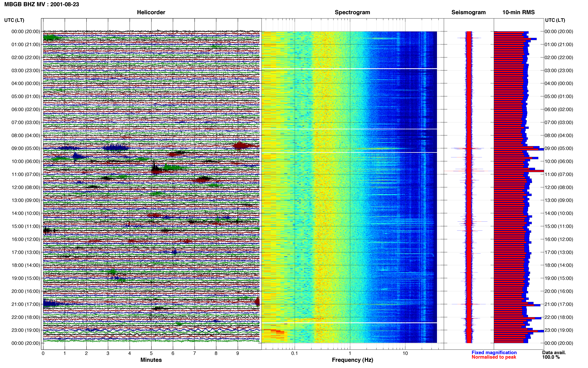
Task: Click minute tick label '5' under helicorder
Action: [151, 353]
